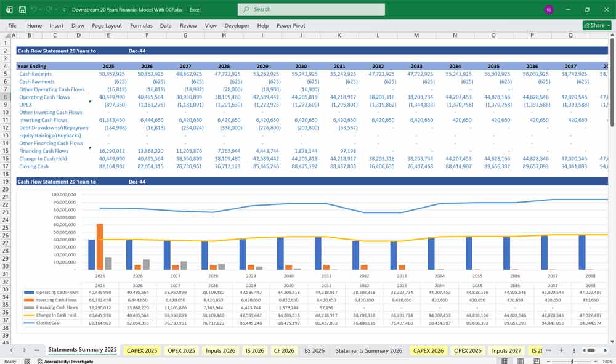
Task: Open the Customize Quick Access Toolbar dropdown
Action: [x=64, y=9]
